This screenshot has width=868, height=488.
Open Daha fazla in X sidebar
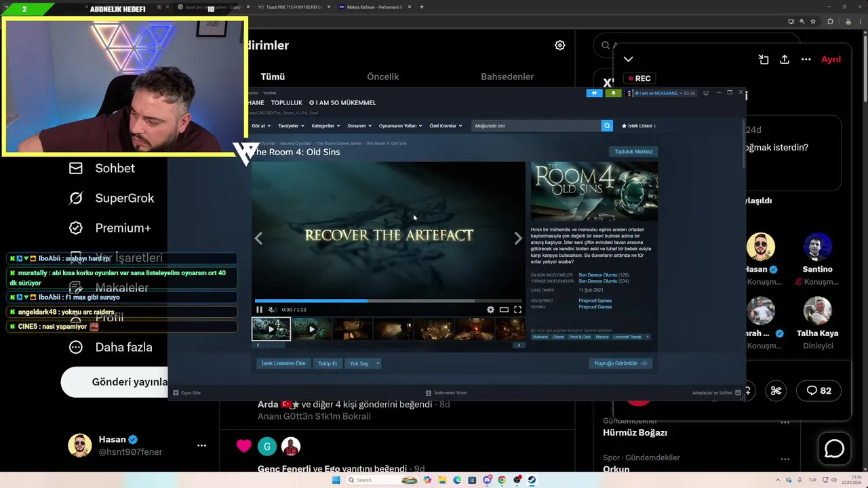tap(111, 347)
